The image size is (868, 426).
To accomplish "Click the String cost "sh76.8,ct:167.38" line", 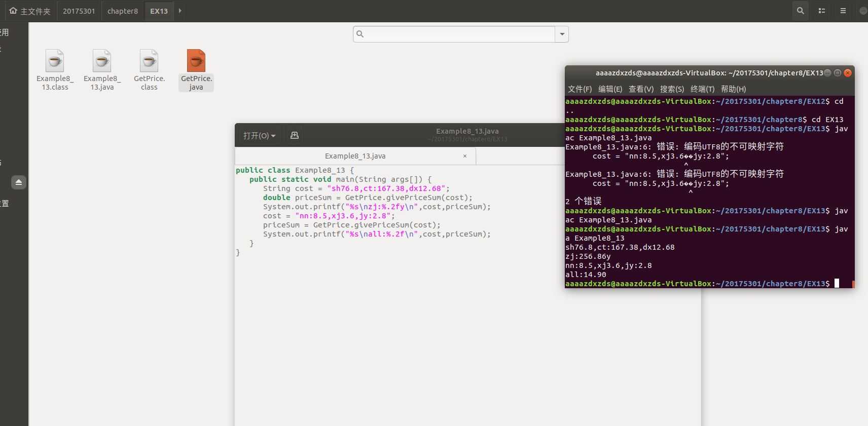I will pyautogui.click(x=356, y=188).
